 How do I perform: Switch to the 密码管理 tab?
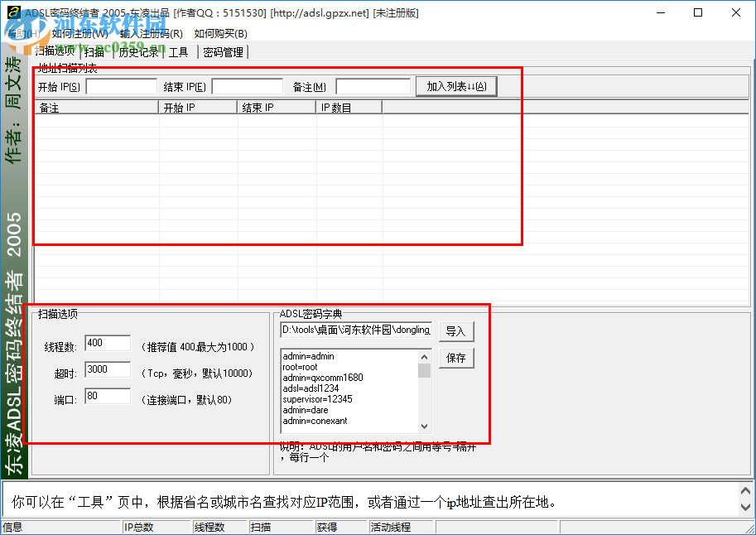pyautogui.click(x=225, y=51)
